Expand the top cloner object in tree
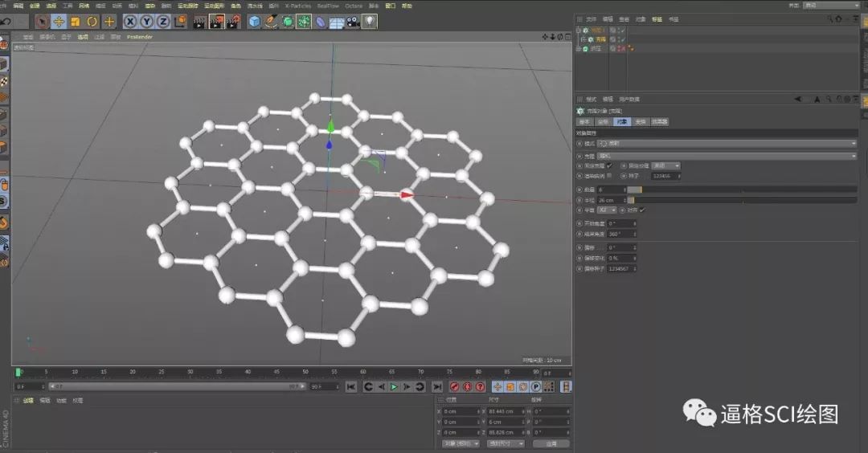The width and height of the screenshot is (868, 453). click(x=579, y=31)
